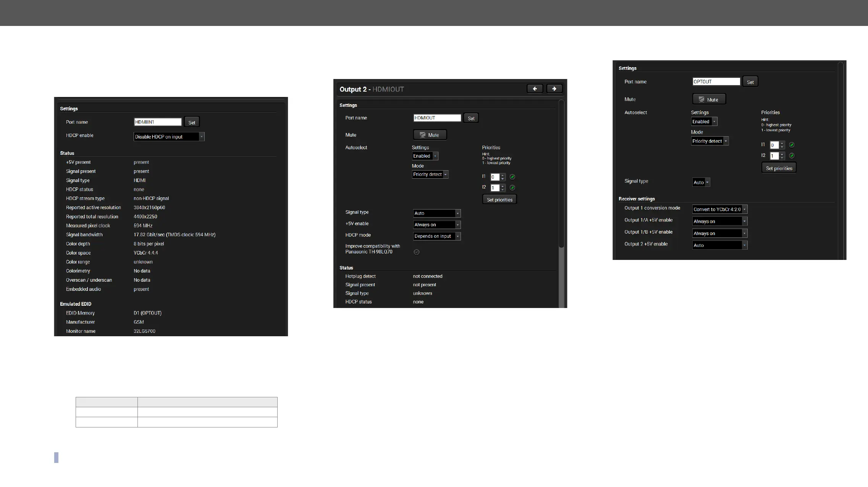868x487 pixels.
Task: Set the HDMIIN1 port name
Action: pos(192,122)
